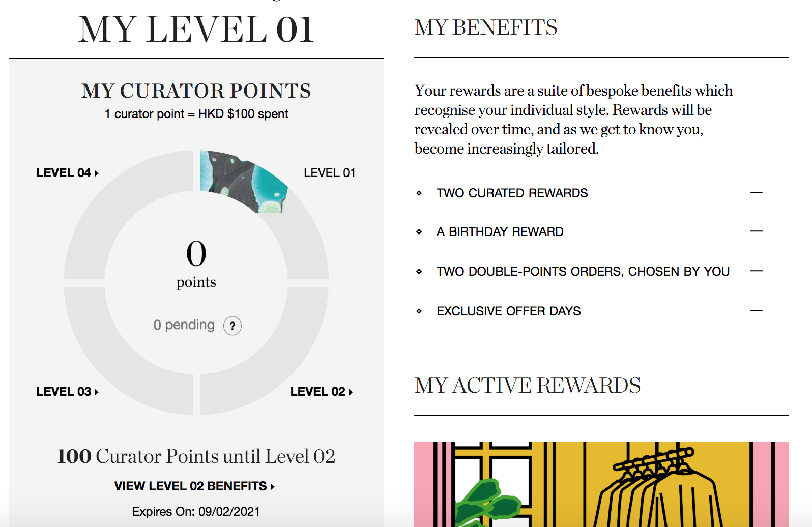
Task: Collapse the Two Curated Rewards benefit
Action: coord(756,193)
